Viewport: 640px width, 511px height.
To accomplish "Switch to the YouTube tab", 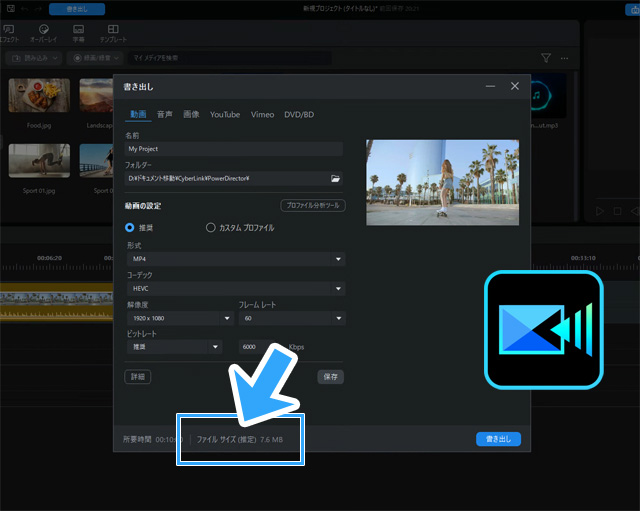I will point(225,115).
